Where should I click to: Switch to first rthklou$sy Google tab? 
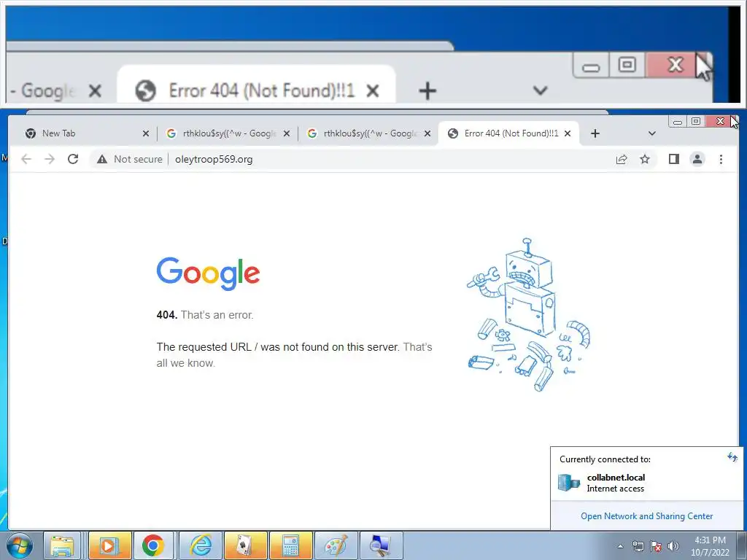228,133
